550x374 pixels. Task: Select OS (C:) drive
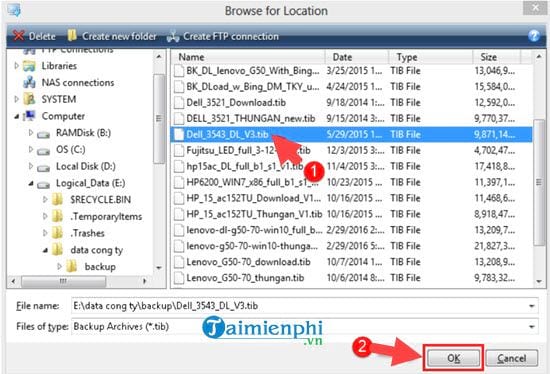[70, 150]
